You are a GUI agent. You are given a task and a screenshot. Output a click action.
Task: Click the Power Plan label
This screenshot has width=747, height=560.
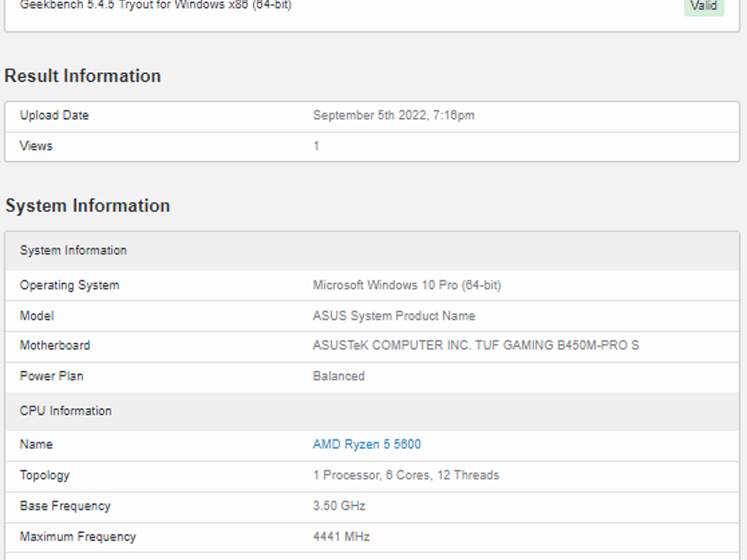(x=51, y=376)
